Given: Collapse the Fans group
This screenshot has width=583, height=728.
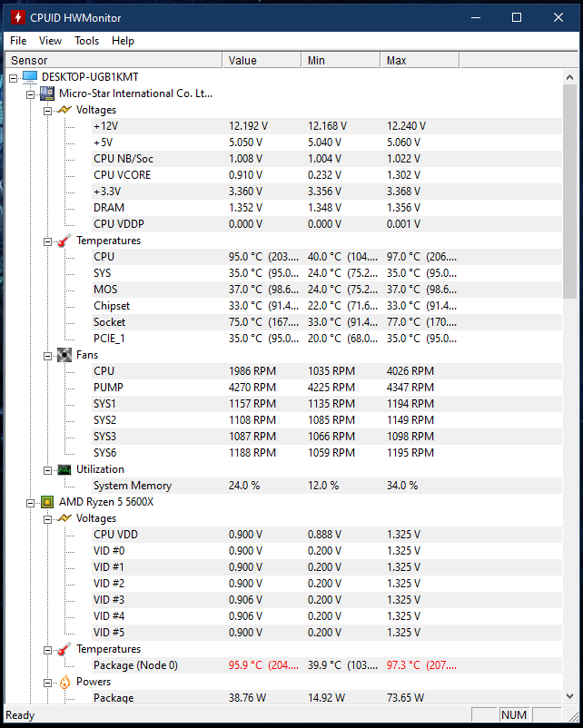Looking at the screenshot, I should [47, 356].
